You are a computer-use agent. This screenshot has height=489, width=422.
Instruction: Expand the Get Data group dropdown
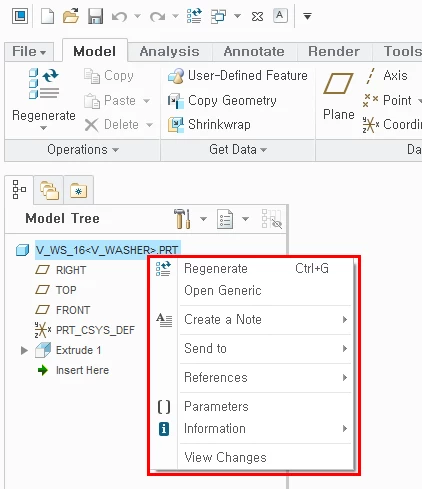(x=238, y=150)
